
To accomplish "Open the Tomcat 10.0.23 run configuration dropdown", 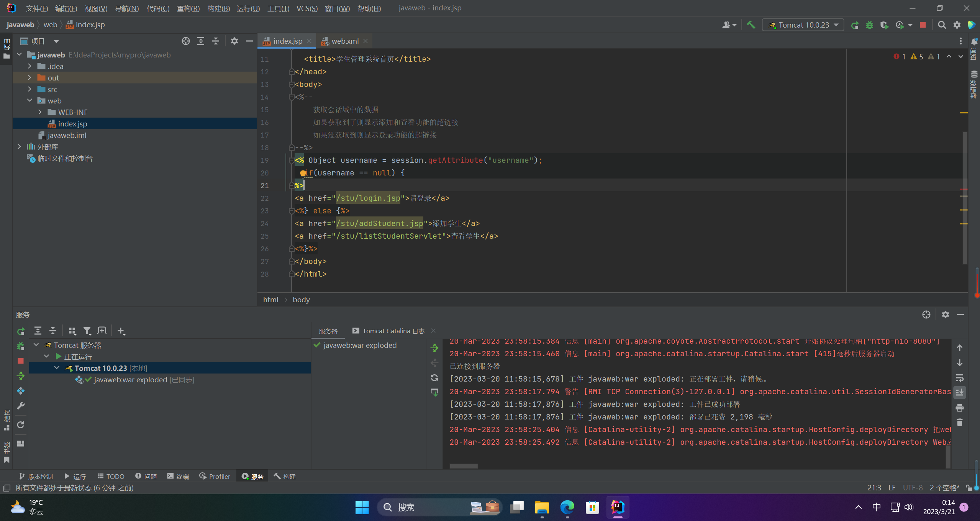I will click(803, 25).
